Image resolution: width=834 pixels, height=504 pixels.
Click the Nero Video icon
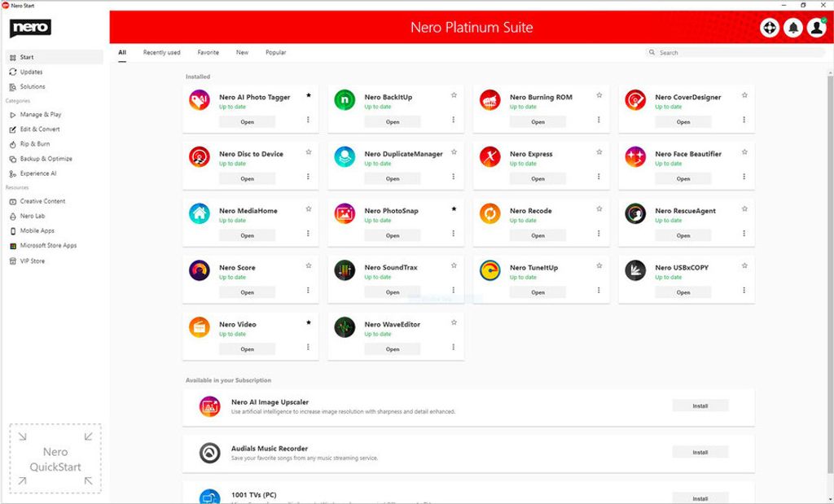(x=200, y=327)
